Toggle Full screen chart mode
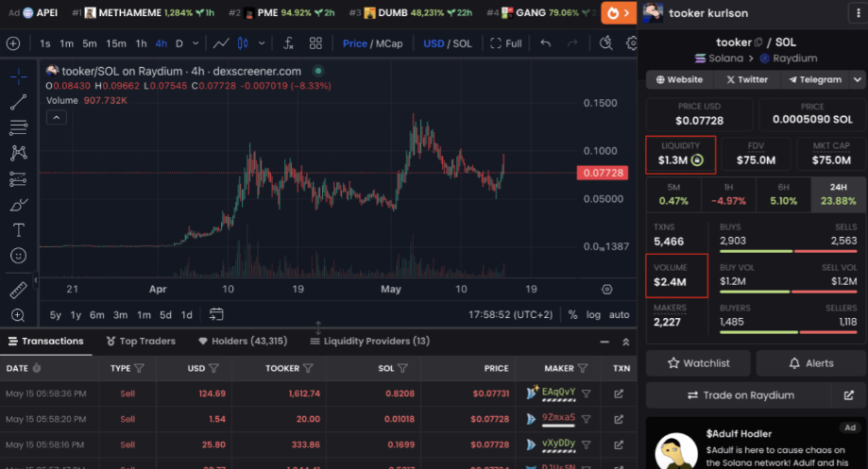868x469 pixels. [x=506, y=43]
